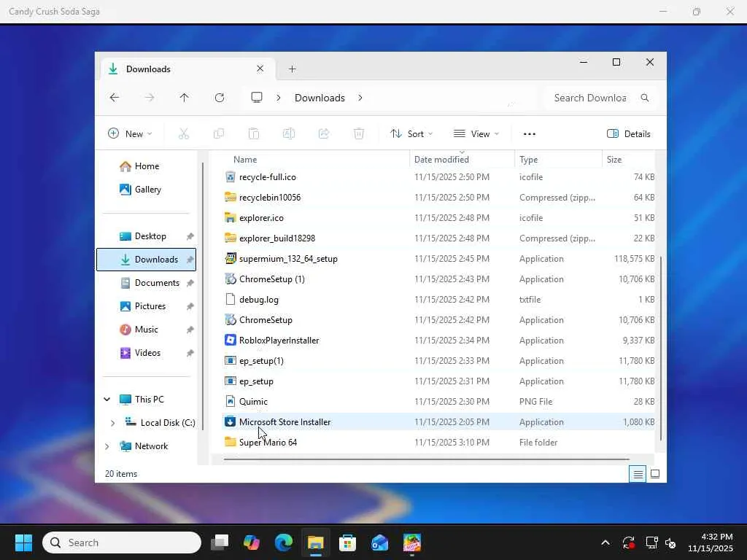Click the Delete trash icon

click(x=359, y=134)
